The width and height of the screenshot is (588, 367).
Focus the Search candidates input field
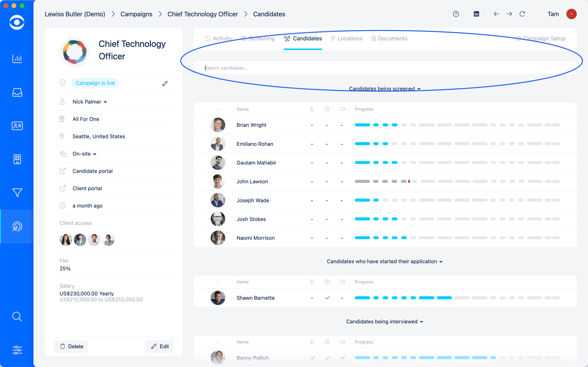tap(385, 68)
